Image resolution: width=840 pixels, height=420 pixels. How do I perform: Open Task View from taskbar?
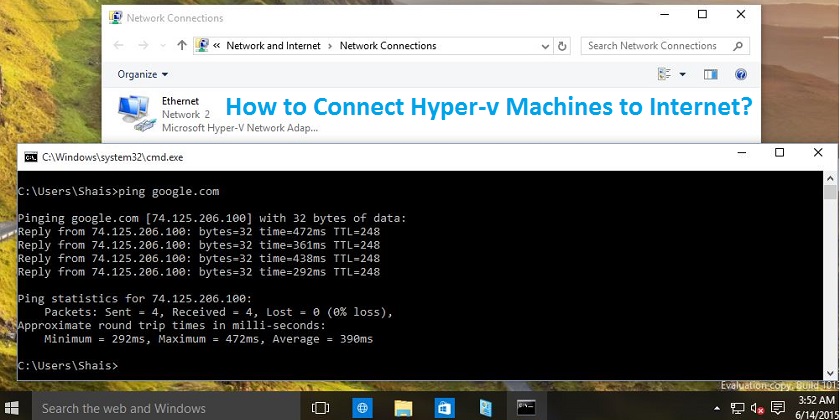point(320,408)
